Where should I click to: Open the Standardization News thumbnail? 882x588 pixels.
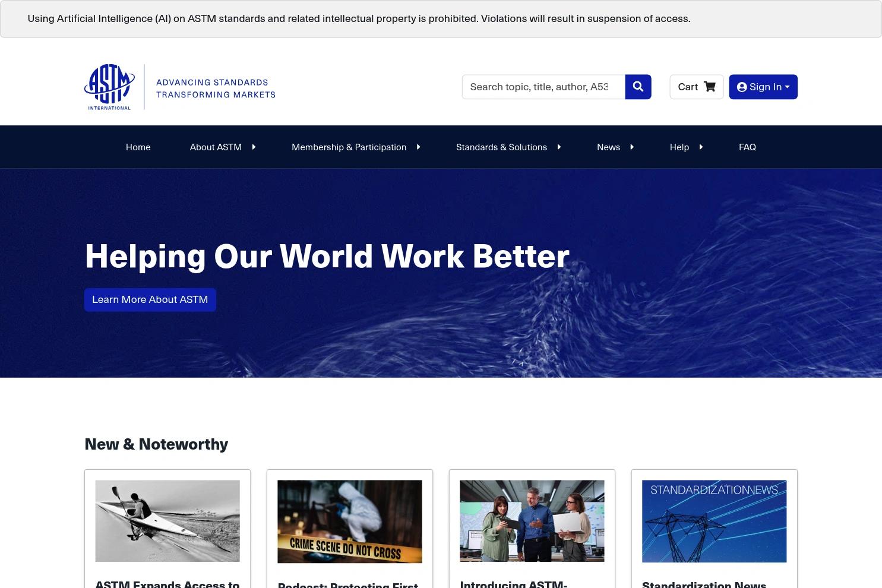coord(715,521)
